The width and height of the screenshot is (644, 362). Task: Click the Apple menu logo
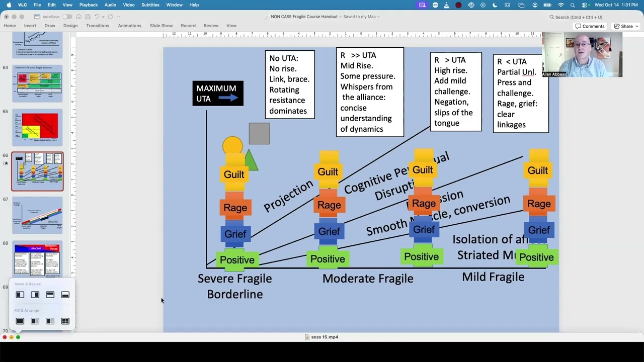(9, 5)
